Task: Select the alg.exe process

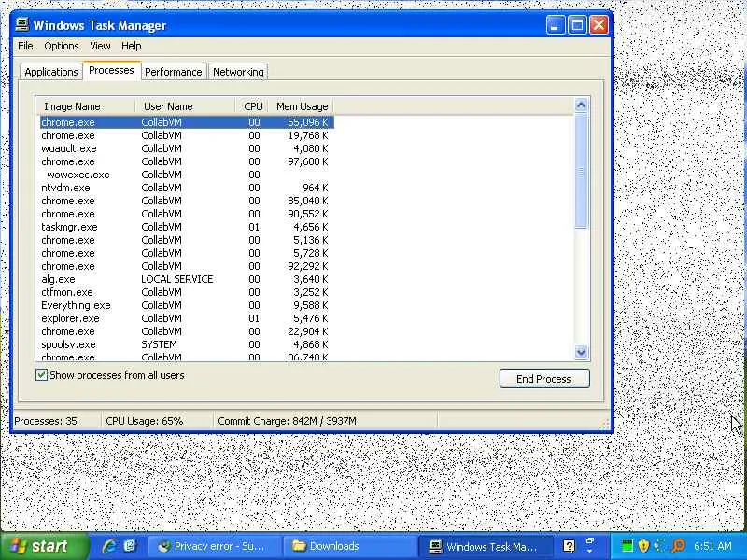Action: [x=187, y=279]
